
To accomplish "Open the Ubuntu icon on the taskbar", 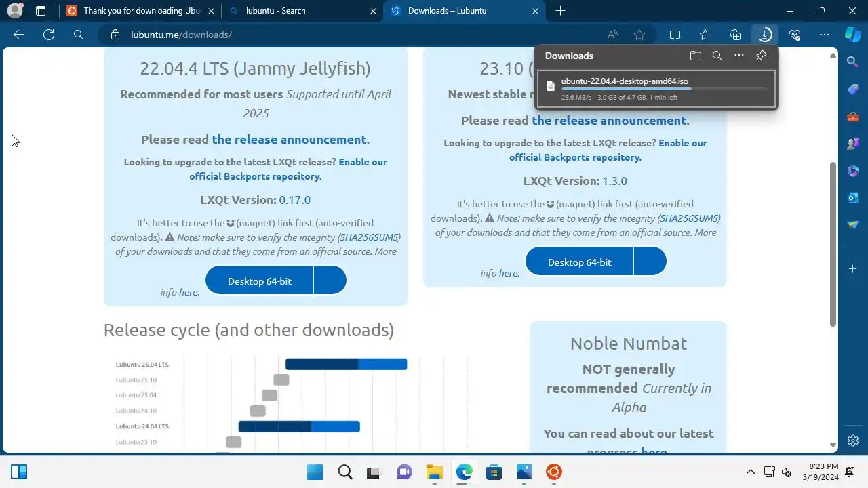I will pos(553,472).
